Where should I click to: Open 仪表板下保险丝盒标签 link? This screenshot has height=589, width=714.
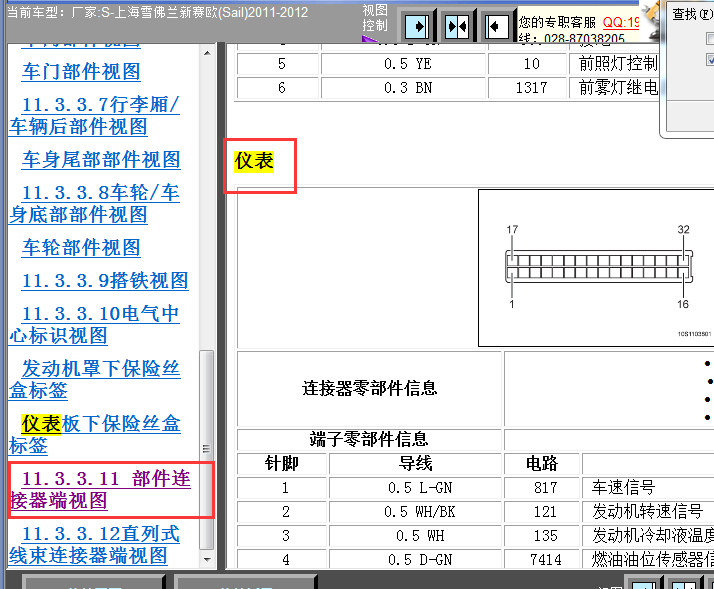tap(95, 434)
